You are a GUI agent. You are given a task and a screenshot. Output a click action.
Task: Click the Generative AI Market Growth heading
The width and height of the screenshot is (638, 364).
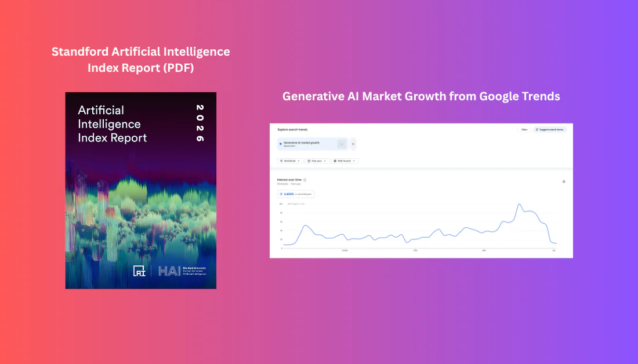tap(421, 96)
